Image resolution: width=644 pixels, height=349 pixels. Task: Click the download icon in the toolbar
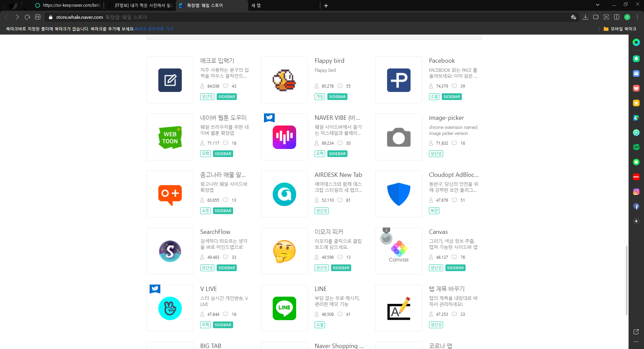585,17
